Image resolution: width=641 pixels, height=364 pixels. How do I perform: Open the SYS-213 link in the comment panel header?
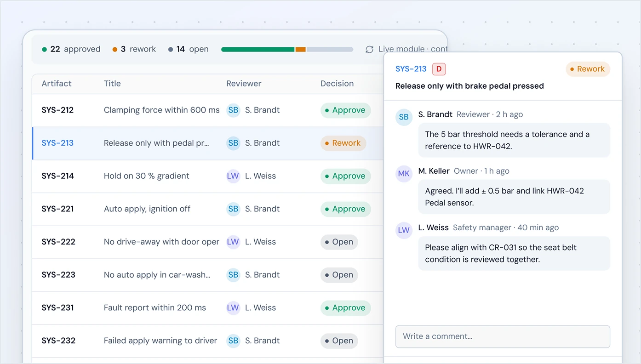[x=411, y=69]
